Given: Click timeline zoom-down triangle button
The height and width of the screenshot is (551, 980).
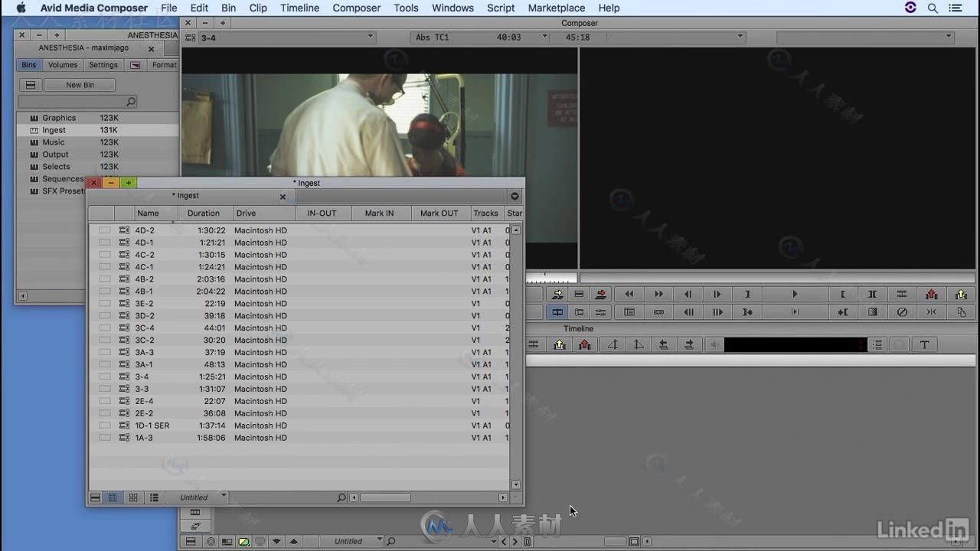Looking at the screenshot, I should 276,541.
